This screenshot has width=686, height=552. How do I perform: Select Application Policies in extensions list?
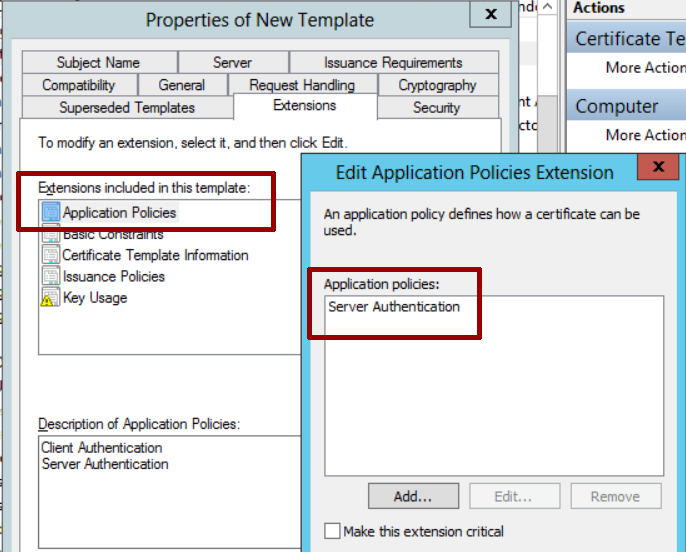pos(119,213)
